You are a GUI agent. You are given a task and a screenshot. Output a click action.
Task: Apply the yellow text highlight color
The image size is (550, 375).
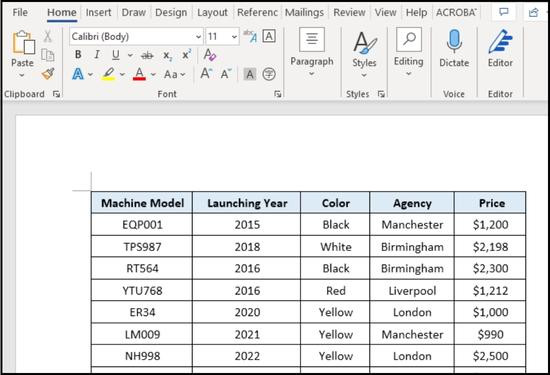tap(109, 74)
